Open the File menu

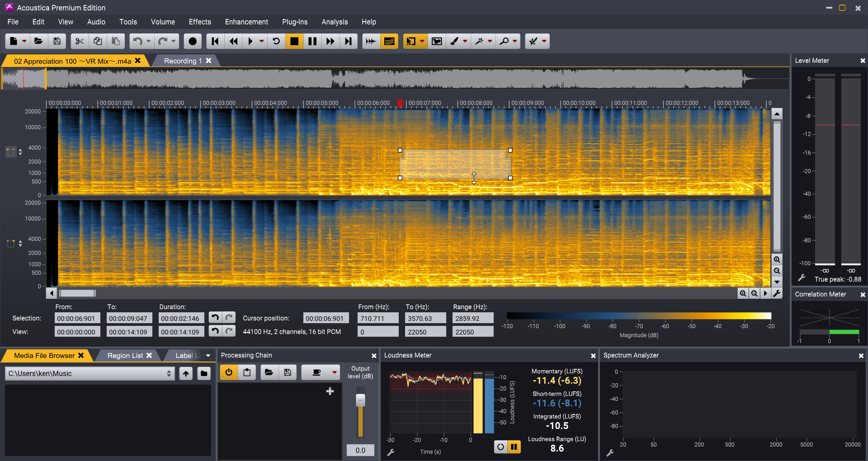(13, 22)
